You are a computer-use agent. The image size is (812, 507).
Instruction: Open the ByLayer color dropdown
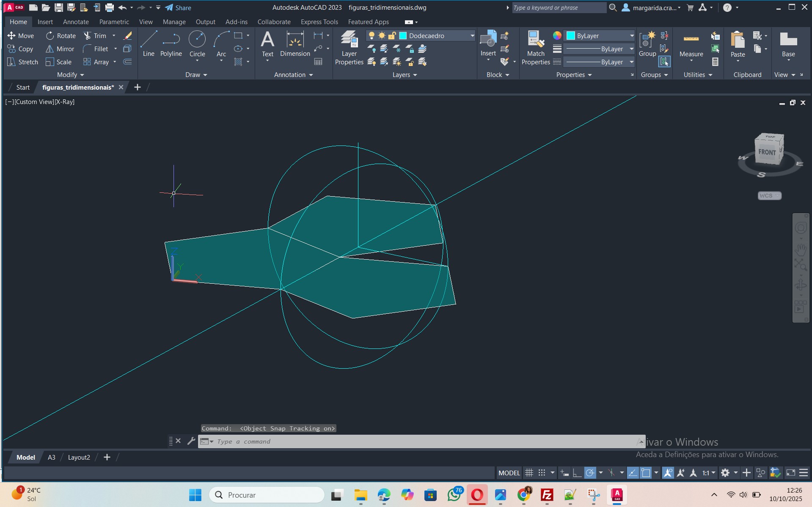tap(632, 36)
